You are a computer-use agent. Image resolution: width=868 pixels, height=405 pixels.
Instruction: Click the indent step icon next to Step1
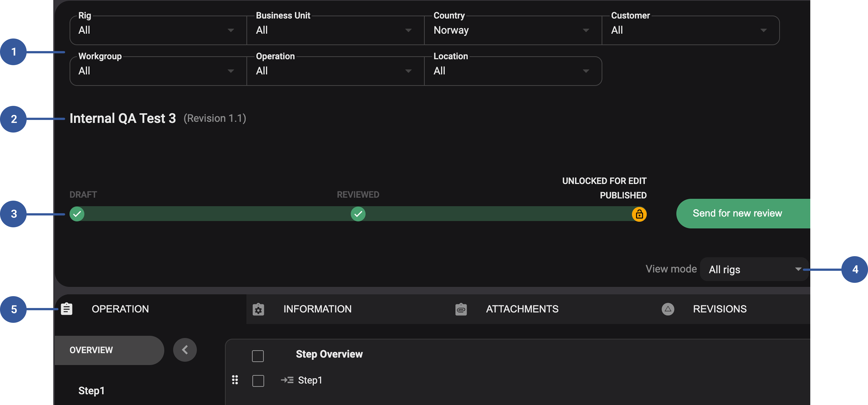coord(287,380)
